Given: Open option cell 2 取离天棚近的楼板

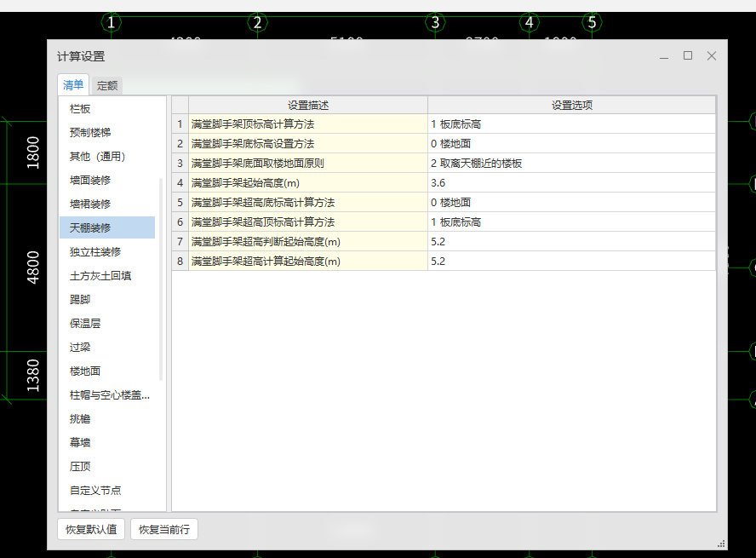Looking at the screenshot, I should click(x=571, y=164).
